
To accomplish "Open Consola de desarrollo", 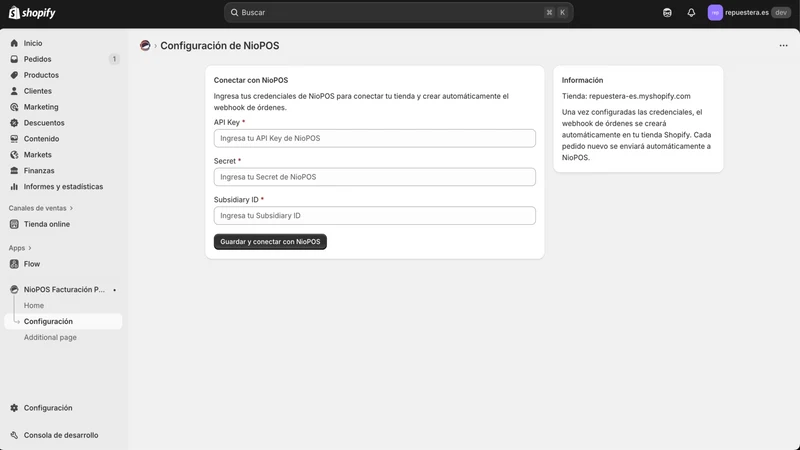I will pyautogui.click(x=63, y=435).
